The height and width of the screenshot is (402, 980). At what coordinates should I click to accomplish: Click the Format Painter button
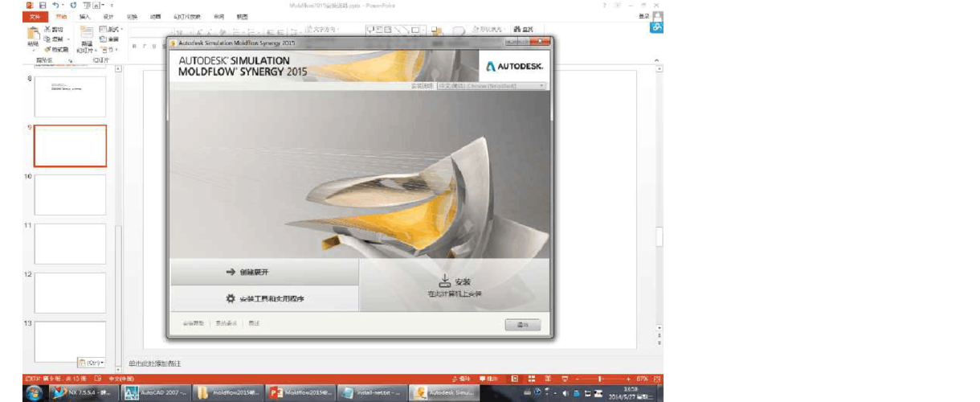pos(56,49)
